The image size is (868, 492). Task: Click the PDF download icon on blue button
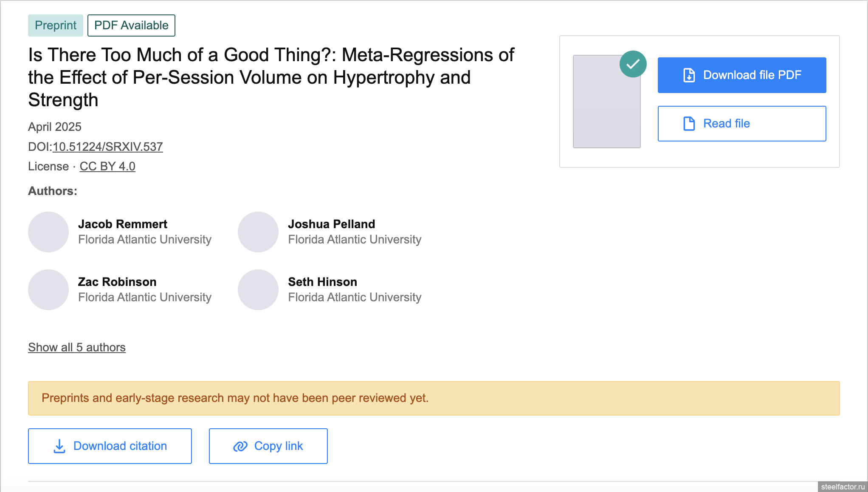pos(689,75)
